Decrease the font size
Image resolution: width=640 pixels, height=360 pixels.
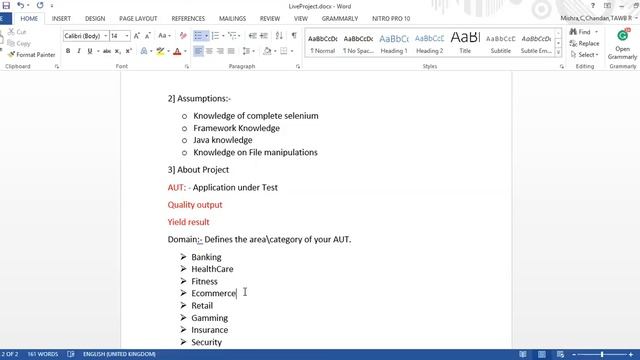148,36
